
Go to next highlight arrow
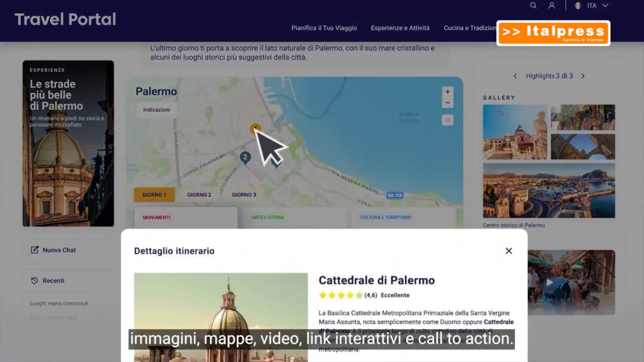coord(583,76)
